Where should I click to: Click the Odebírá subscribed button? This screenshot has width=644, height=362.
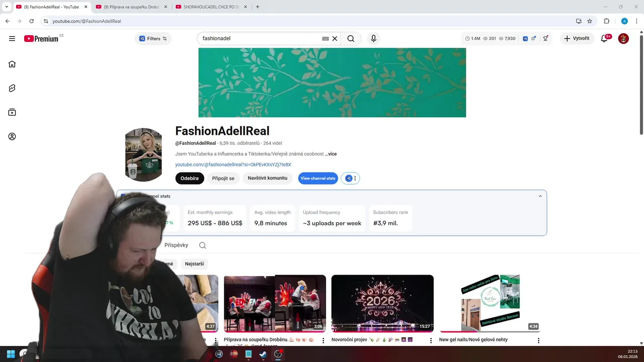click(190, 178)
